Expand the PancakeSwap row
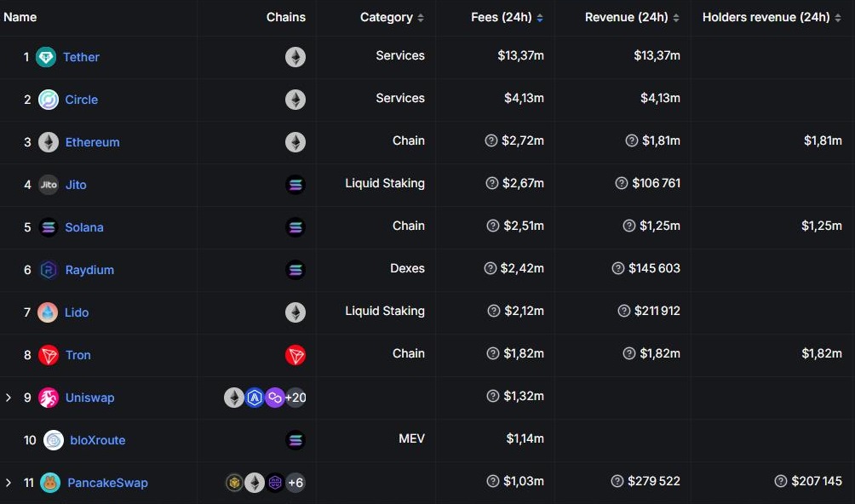Image resolution: width=855 pixels, height=504 pixels. tap(9, 483)
